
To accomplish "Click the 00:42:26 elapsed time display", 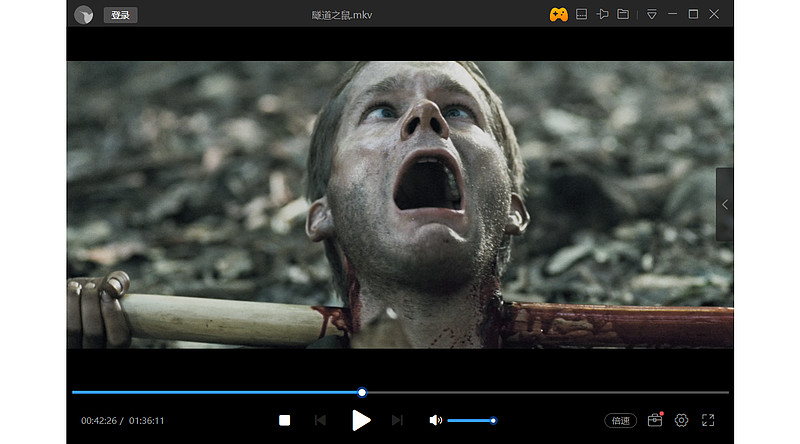I will [98, 421].
